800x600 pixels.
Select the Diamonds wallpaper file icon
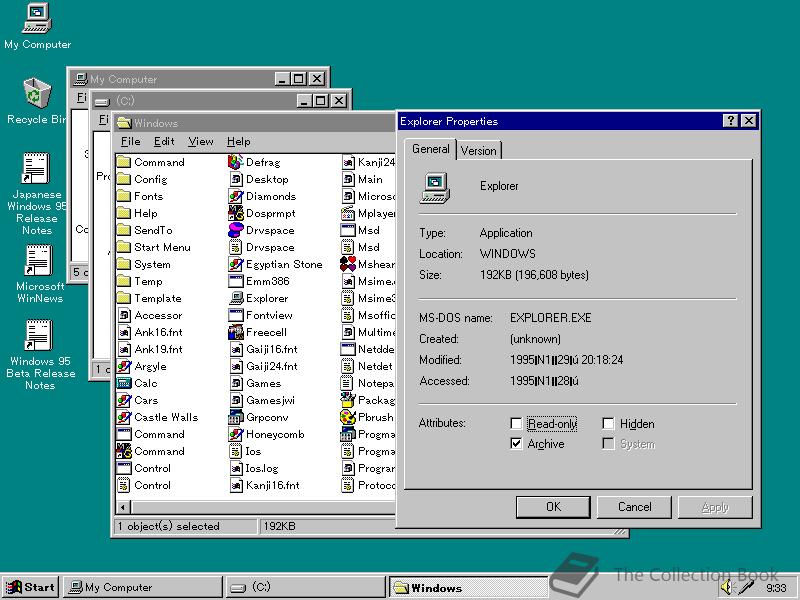235,196
